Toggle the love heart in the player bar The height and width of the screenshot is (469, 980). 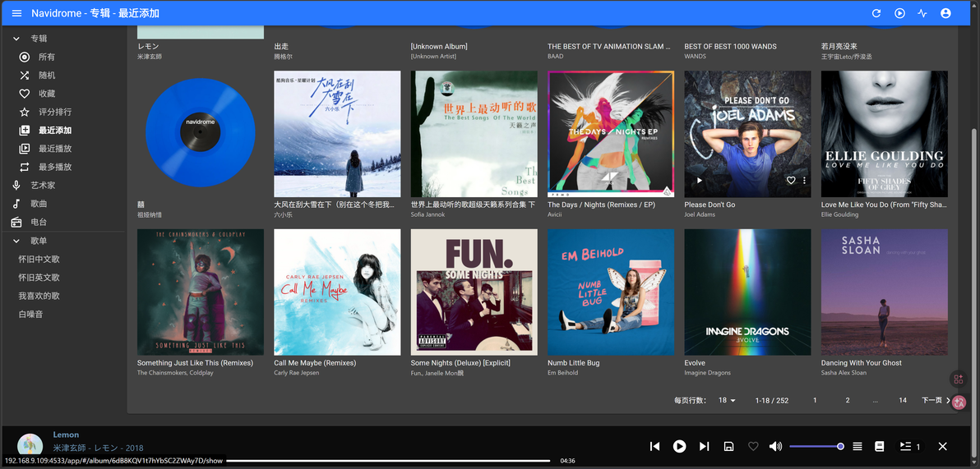point(753,446)
